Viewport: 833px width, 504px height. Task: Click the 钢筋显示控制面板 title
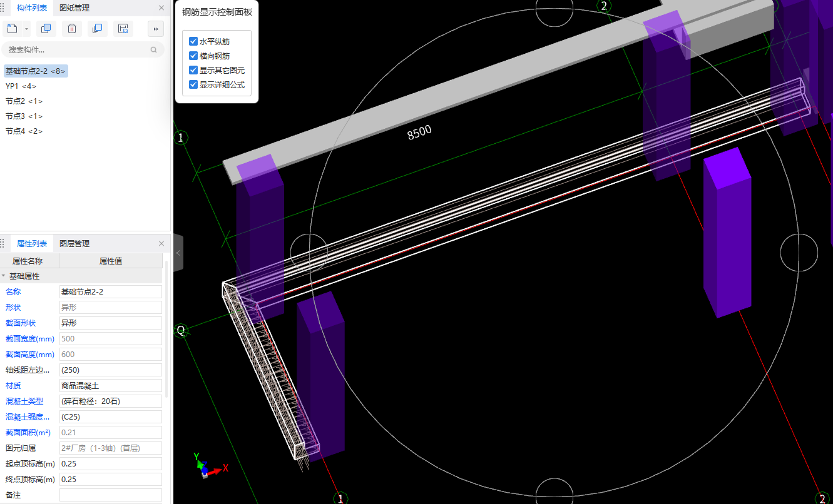point(217,12)
